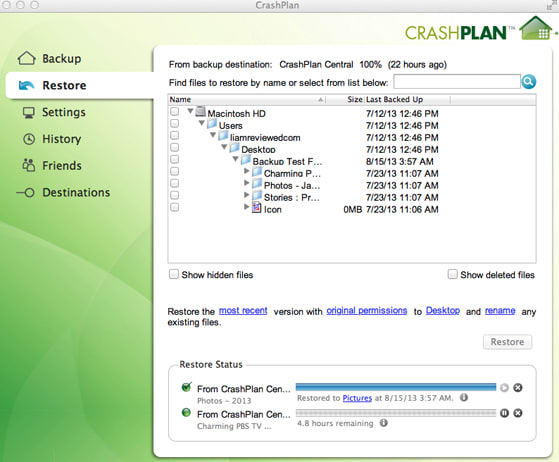Viewport: 559px width, 462px height.
Task: Collapse the Desktop folder node
Action: tap(224, 147)
